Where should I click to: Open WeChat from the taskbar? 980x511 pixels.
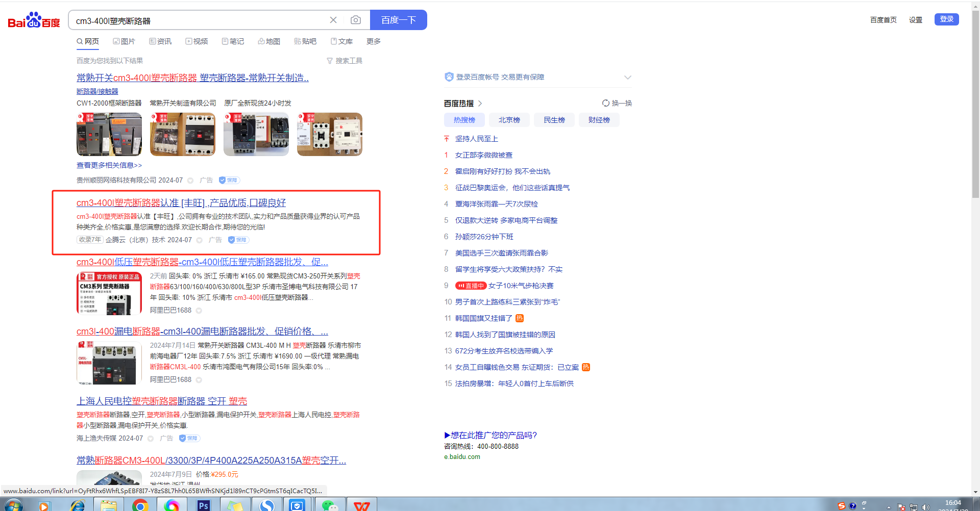[330, 505]
